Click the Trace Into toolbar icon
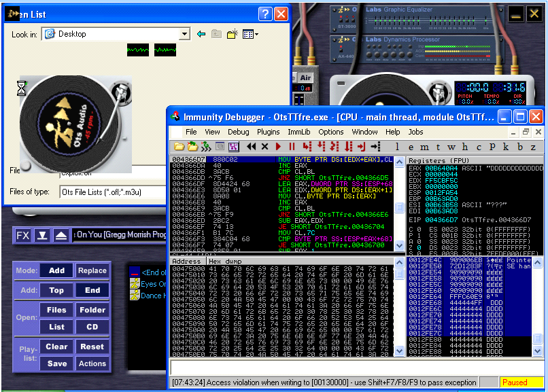 pyautogui.click(x=335, y=147)
